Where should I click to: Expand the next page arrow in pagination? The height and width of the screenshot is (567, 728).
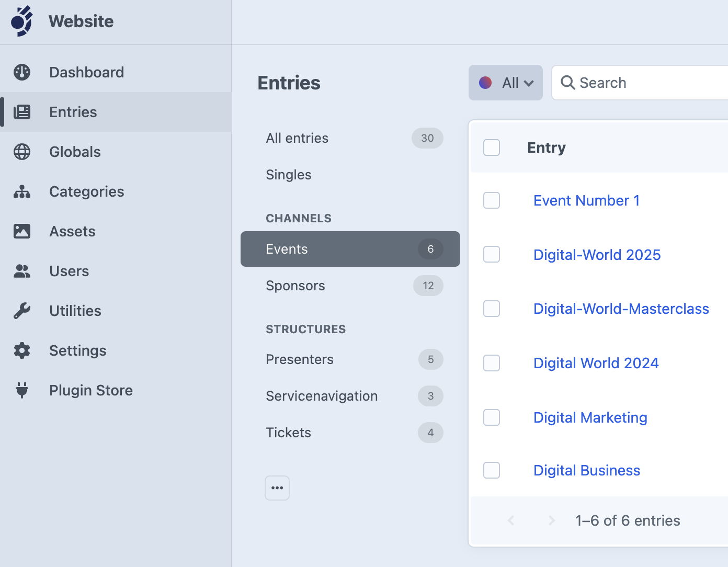click(551, 520)
